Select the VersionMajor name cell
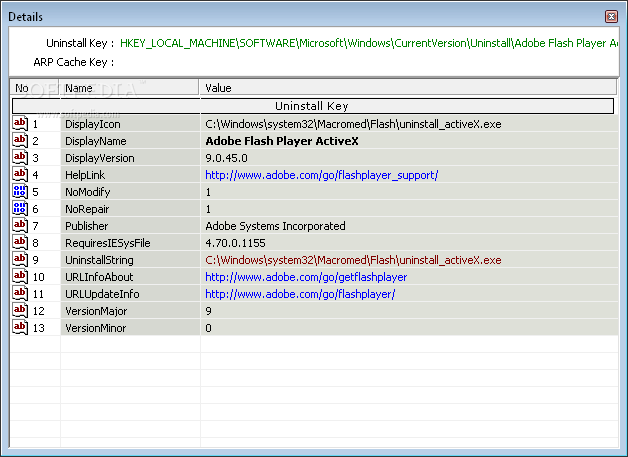Image resolution: width=628 pixels, height=457 pixels. pos(130,311)
